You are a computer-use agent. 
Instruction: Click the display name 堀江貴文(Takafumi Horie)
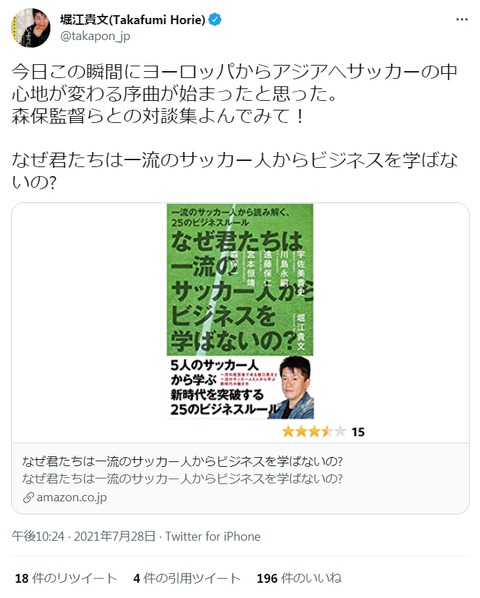click(133, 19)
